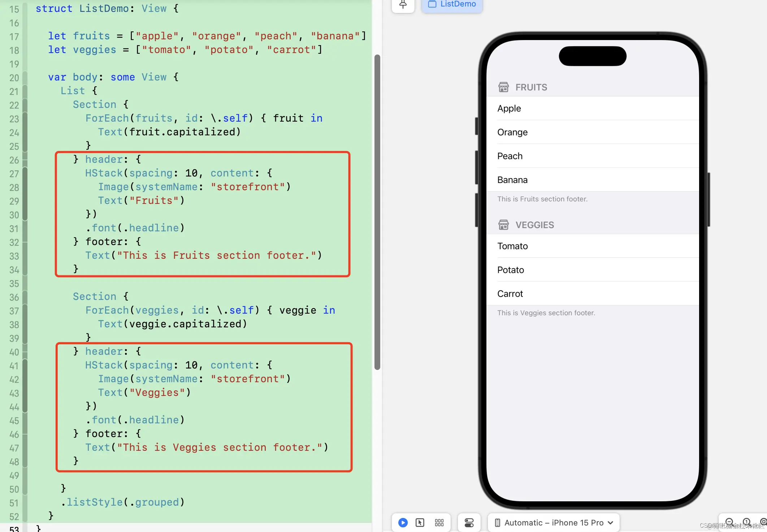Tap the Tomato list row
767x532 pixels.
(x=592, y=246)
